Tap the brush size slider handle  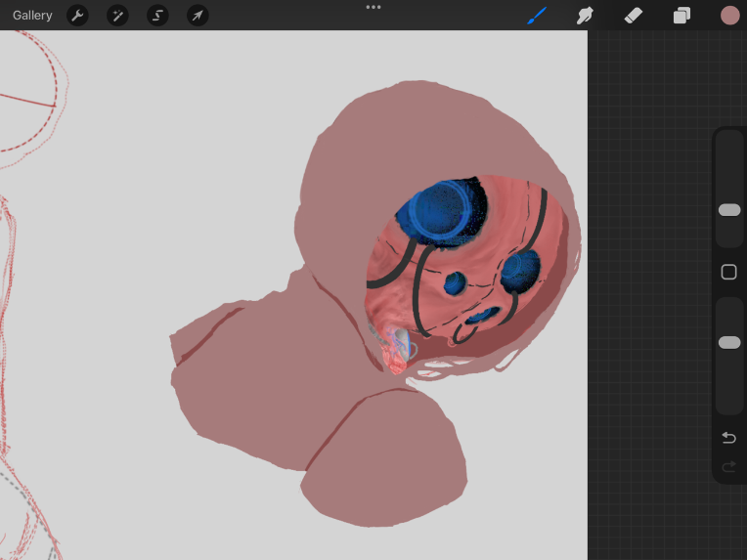pyautogui.click(x=728, y=210)
